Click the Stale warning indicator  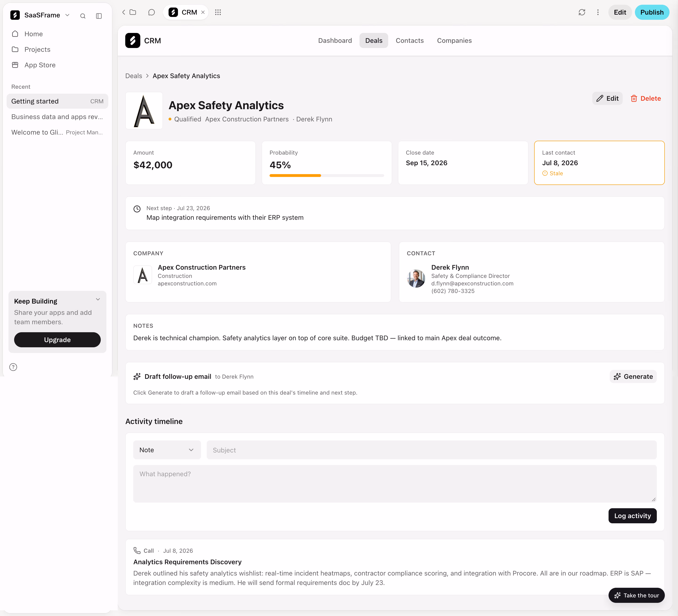(553, 173)
